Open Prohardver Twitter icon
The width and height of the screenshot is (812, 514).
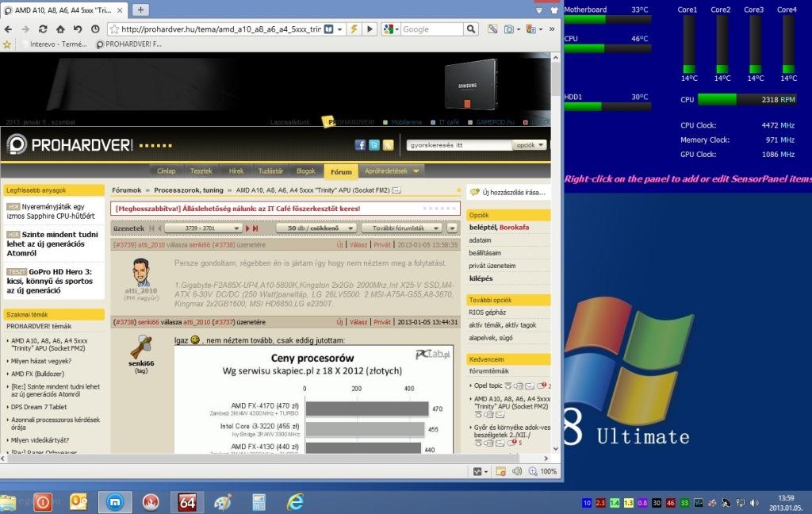(374, 145)
